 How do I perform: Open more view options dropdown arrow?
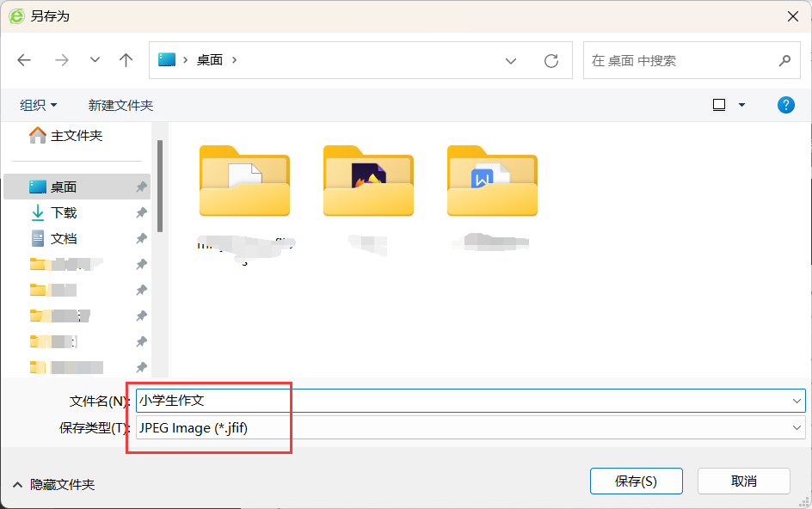[x=741, y=105]
